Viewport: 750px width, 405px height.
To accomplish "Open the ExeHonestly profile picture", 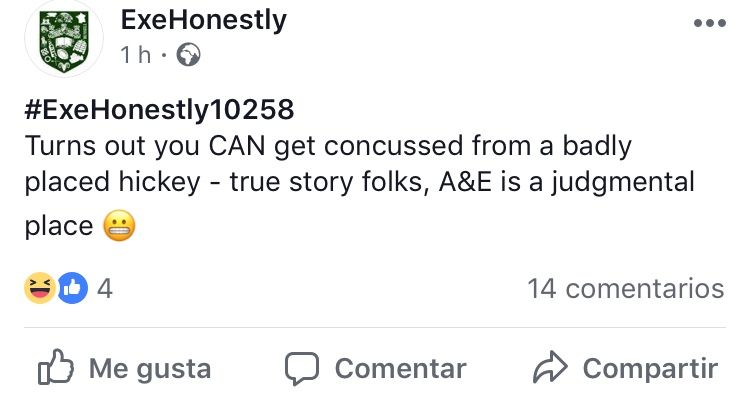I will tap(64, 39).
